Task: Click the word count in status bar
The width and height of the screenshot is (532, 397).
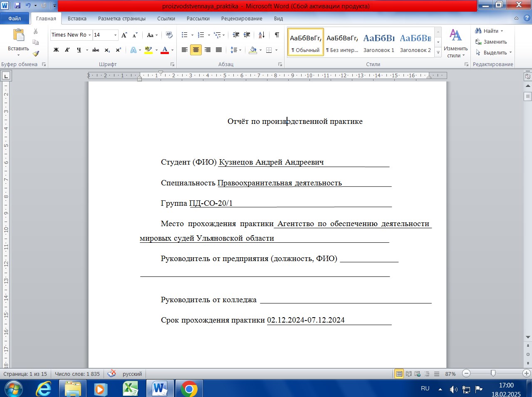Action: coord(77,374)
